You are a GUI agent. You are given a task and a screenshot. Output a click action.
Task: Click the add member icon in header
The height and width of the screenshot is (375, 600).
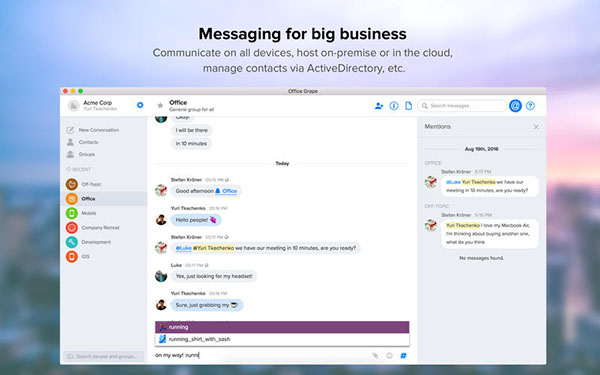tap(379, 106)
